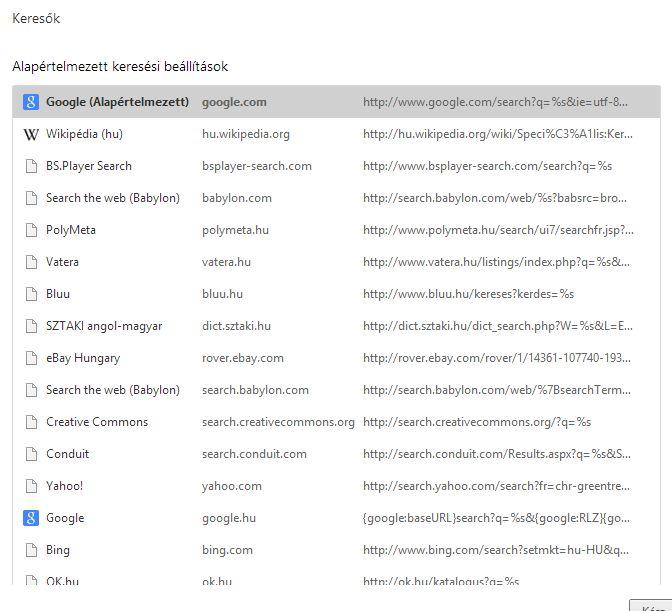This screenshot has width=672, height=611.
Task: Click the vatera.hu/listings URL
Action: pos(496,262)
